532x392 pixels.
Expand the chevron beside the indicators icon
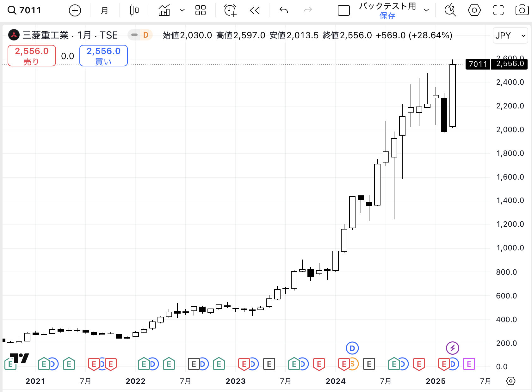pyautogui.click(x=182, y=10)
